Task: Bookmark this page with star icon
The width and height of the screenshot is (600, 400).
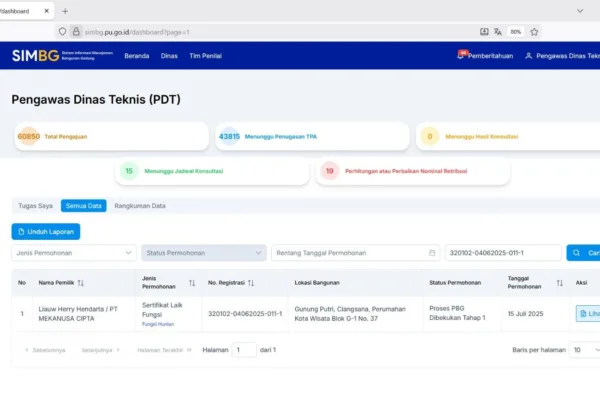Action: click(534, 31)
